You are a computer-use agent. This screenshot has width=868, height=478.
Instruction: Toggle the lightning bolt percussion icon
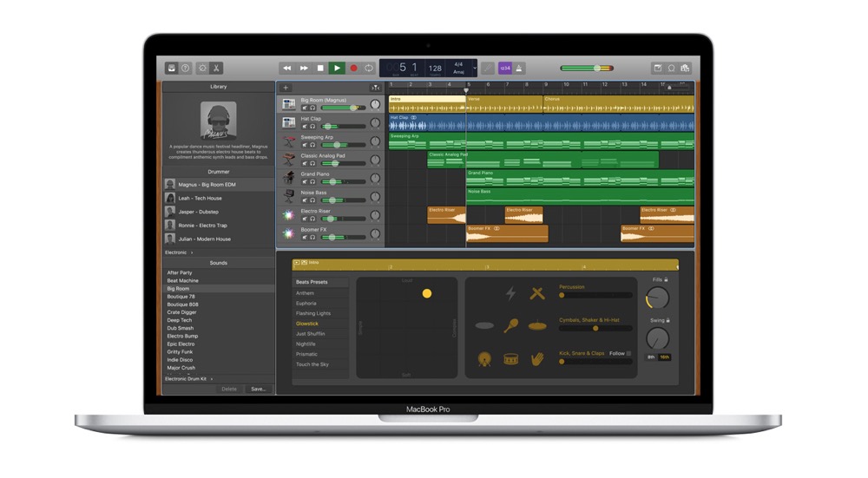(511, 292)
